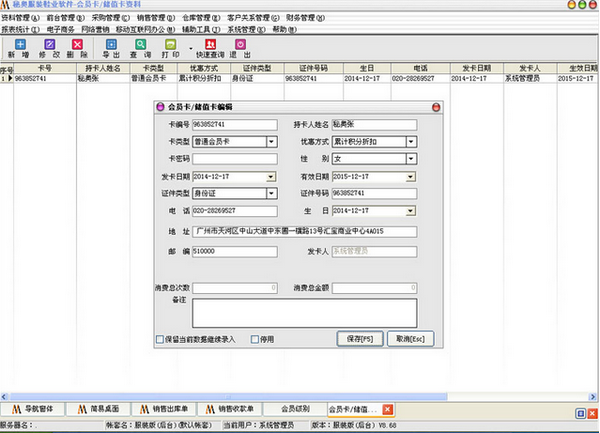Open the 资料管理 menu
Image resolution: width=600 pixels, height=433 pixels.
pos(20,18)
